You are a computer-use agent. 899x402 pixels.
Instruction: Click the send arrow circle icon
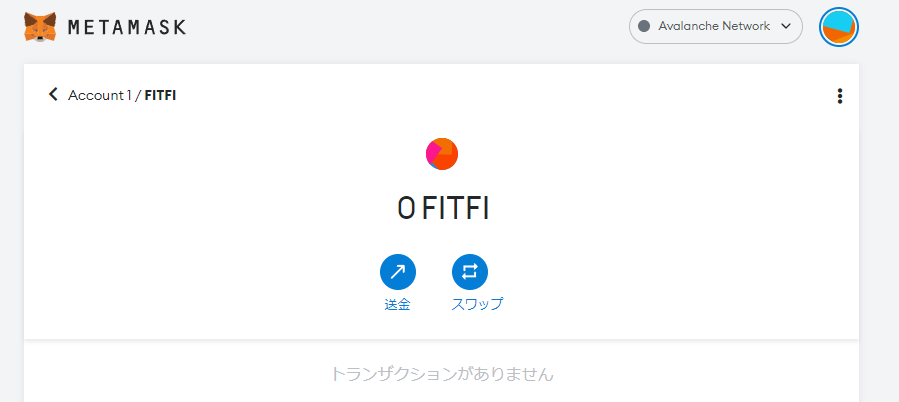coord(397,272)
